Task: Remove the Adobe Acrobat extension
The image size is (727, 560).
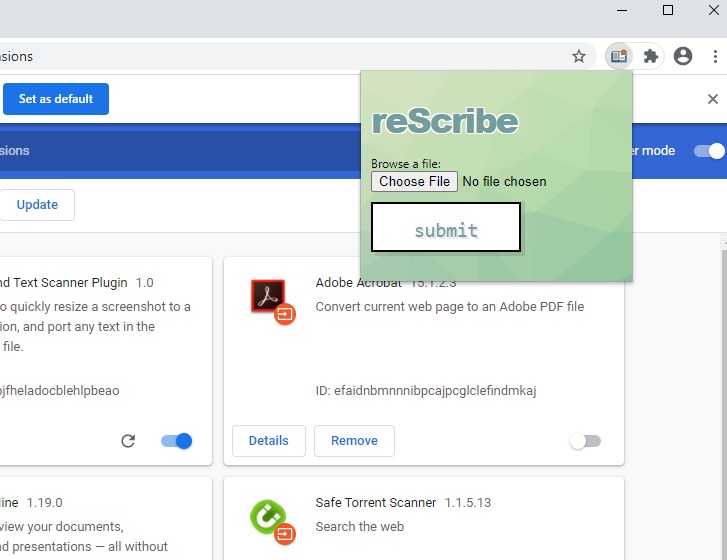Action: 354,440
